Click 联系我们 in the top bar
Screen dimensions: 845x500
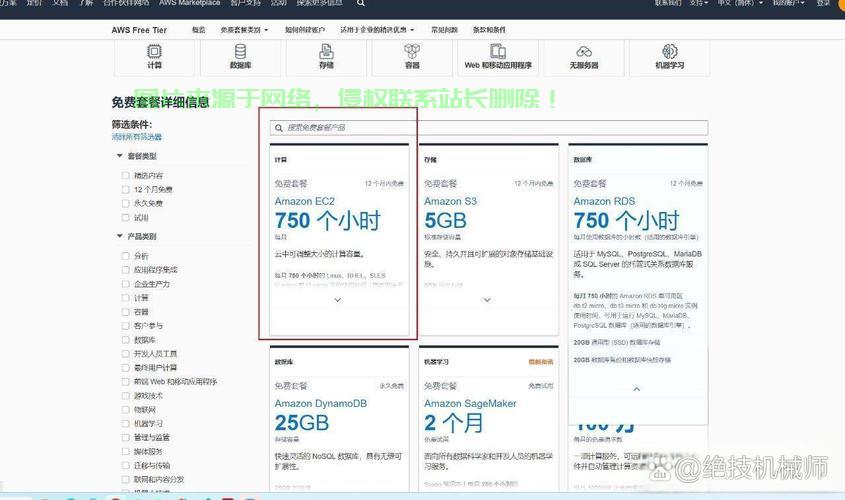(668, 3)
